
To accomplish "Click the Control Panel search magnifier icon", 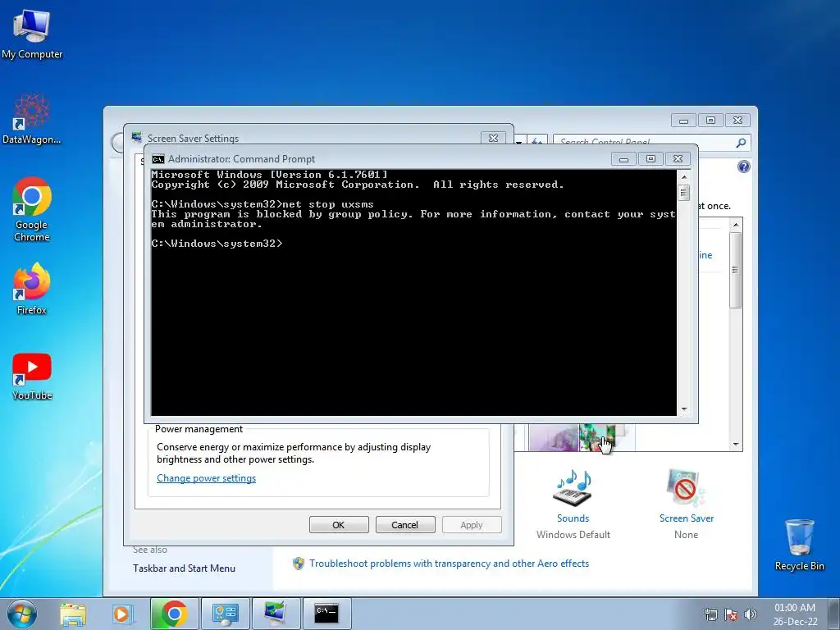I will pyautogui.click(x=741, y=143).
